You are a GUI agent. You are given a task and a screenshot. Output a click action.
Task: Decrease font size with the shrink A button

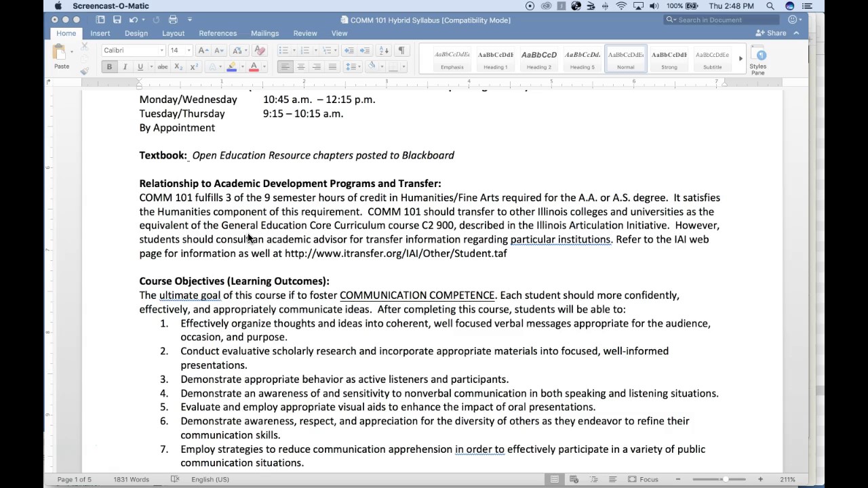coord(218,50)
